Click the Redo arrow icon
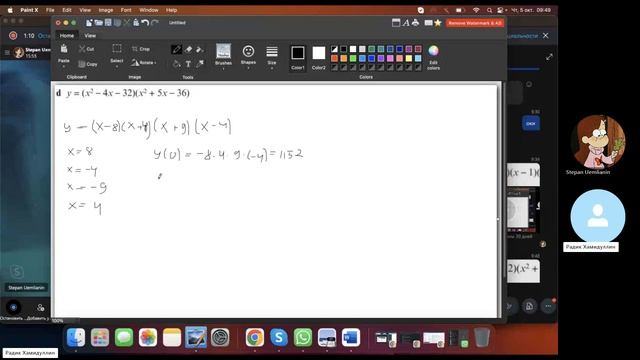Image resolution: width=640 pixels, height=360 pixels. pos(154,23)
